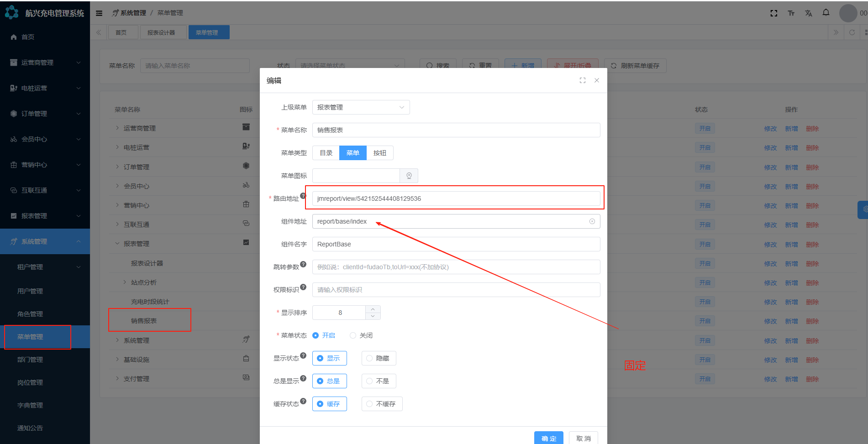This screenshot has height=444, width=868.
Task: Expand 运营商管理 in the sidebar
Action: (45, 63)
